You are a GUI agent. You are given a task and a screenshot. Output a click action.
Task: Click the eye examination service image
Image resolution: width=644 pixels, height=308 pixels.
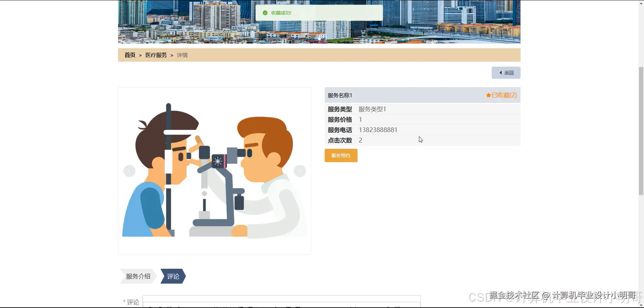coord(214,170)
